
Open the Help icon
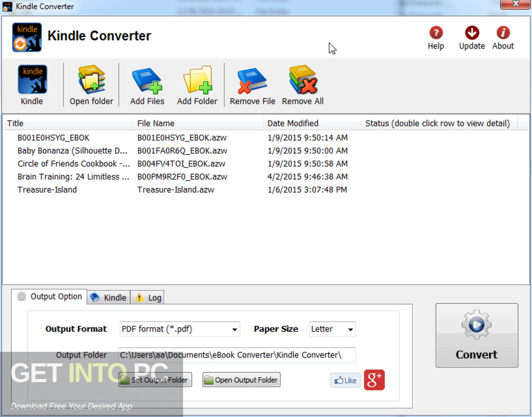(436, 38)
